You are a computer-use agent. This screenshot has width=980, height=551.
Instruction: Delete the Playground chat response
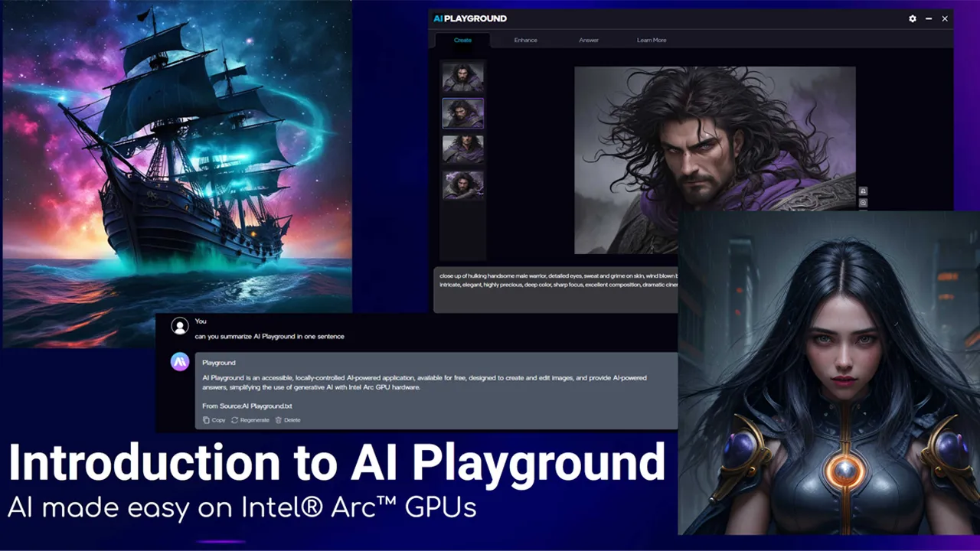coord(288,420)
